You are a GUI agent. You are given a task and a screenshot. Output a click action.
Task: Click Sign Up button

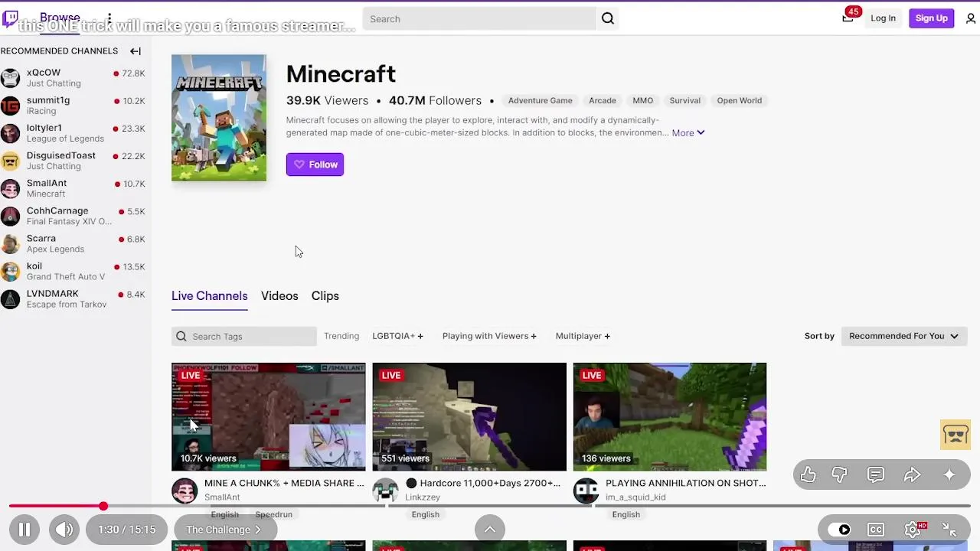pyautogui.click(x=932, y=18)
